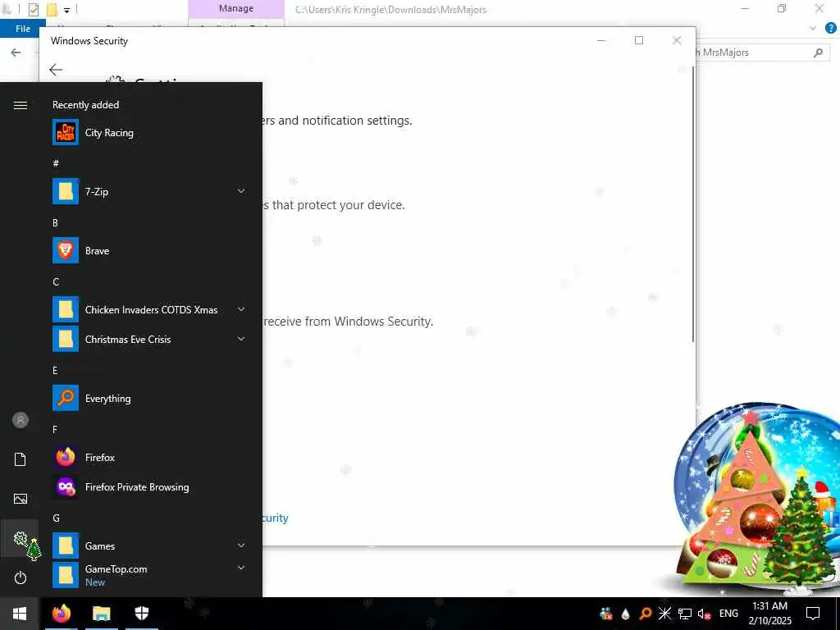
Task: Click the Explorer search magnifier icon
Action: [818, 52]
